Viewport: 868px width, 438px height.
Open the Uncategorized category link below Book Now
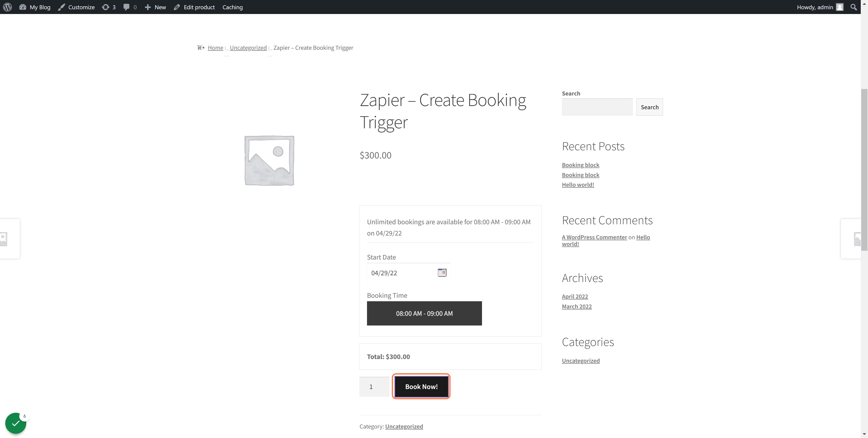(404, 426)
